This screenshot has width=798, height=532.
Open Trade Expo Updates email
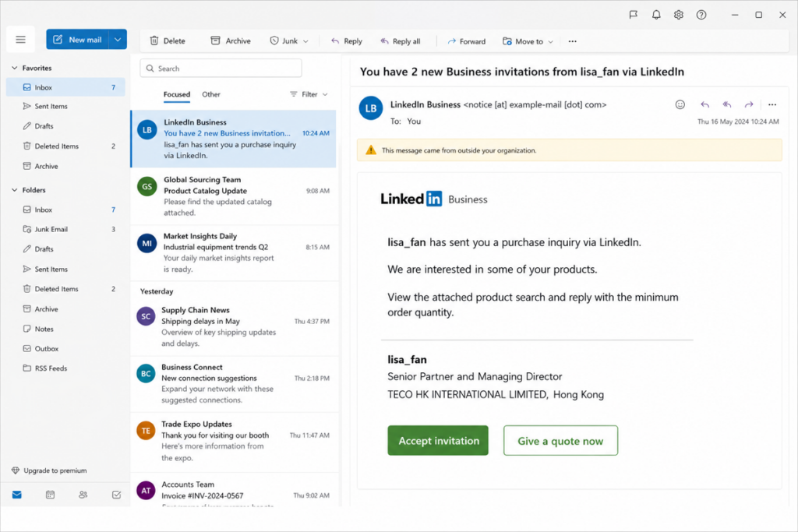(233, 441)
